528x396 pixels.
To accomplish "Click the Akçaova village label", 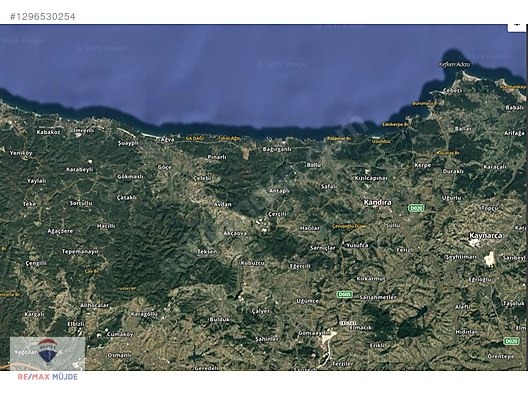I will pyautogui.click(x=235, y=233).
